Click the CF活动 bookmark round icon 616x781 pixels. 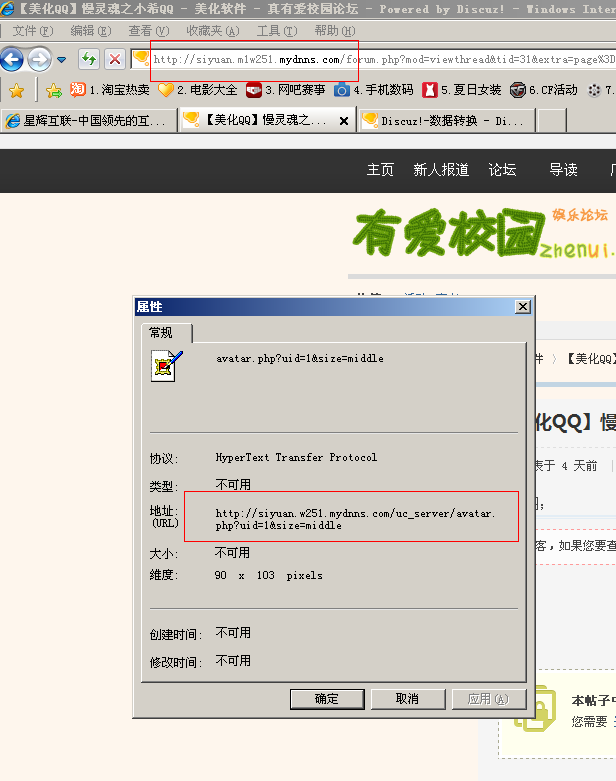[x=518, y=90]
